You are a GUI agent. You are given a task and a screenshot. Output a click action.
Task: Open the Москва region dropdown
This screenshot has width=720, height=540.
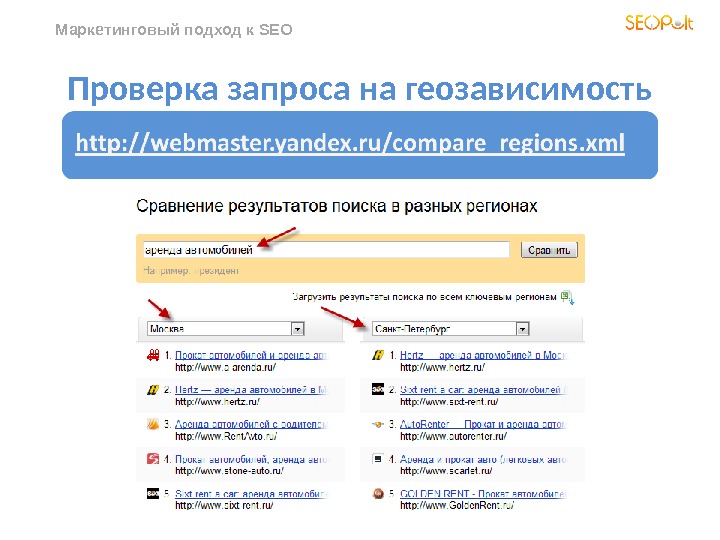point(225,329)
